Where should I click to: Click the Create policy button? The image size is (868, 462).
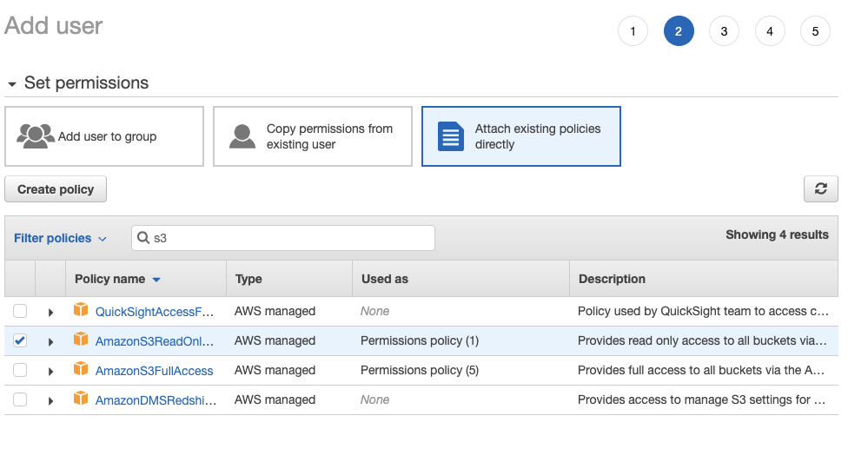(x=56, y=189)
